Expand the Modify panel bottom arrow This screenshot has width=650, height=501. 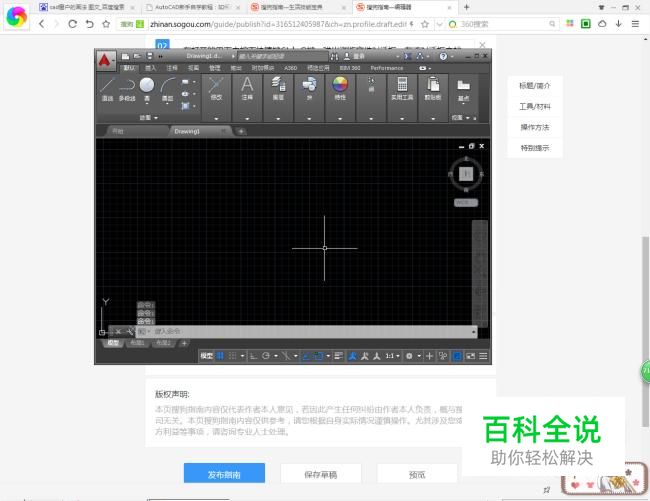coord(216,119)
